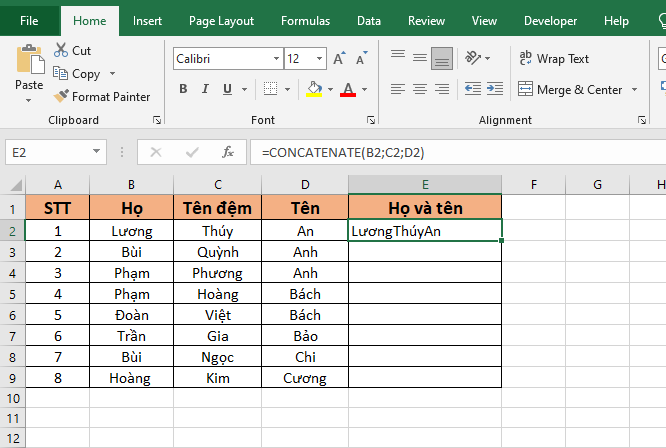
Task: Open the Borders icon
Action: coord(270,89)
